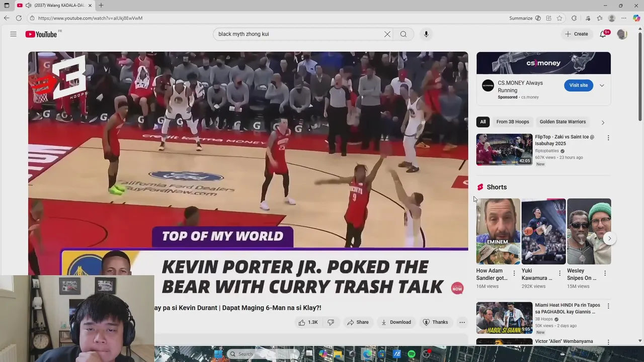Expand the CS.MONEY ad chevron
This screenshot has height=362, width=644.
click(602, 85)
